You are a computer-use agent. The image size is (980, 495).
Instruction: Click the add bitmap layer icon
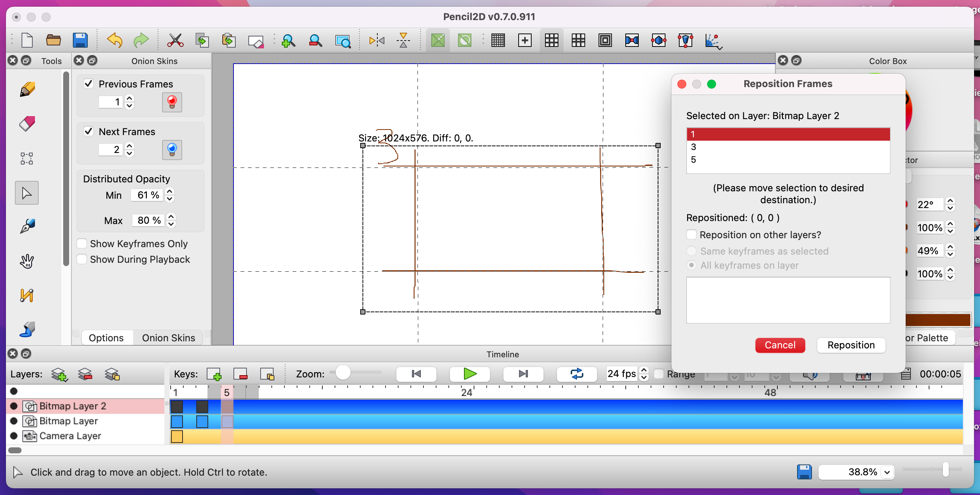point(59,374)
